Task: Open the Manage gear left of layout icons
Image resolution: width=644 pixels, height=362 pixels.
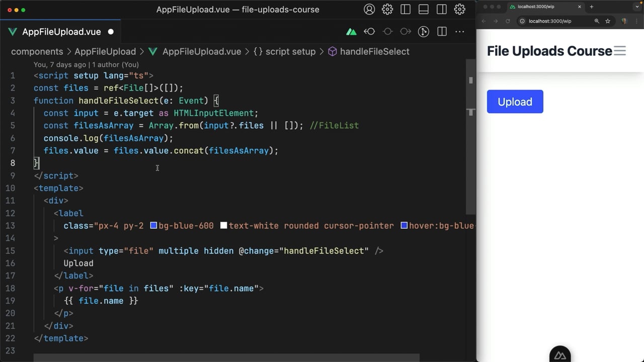Action: click(387, 9)
